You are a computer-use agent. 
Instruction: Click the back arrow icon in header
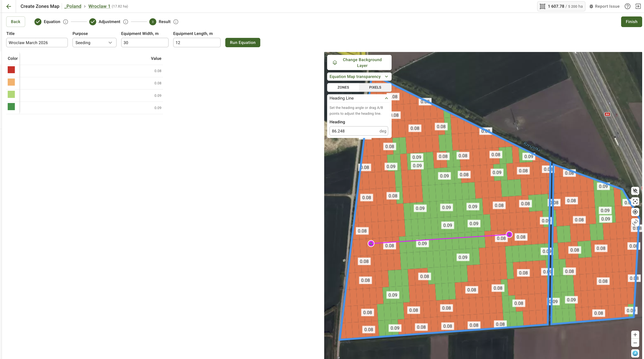click(x=9, y=6)
